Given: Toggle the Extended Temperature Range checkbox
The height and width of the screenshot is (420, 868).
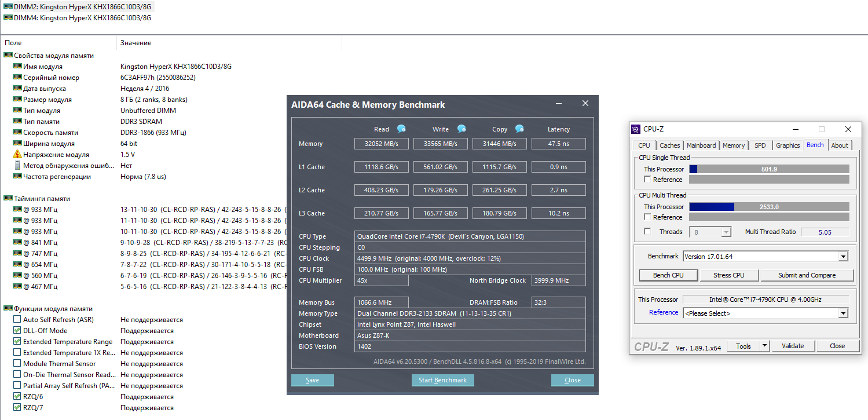Looking at the screenshot, I should click(x=17, y=342).
